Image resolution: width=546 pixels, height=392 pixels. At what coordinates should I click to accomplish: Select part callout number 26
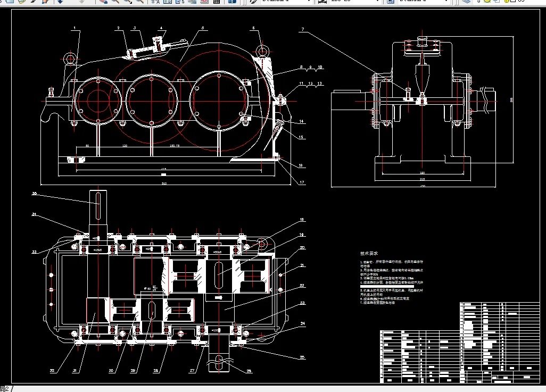pos(249,371)
